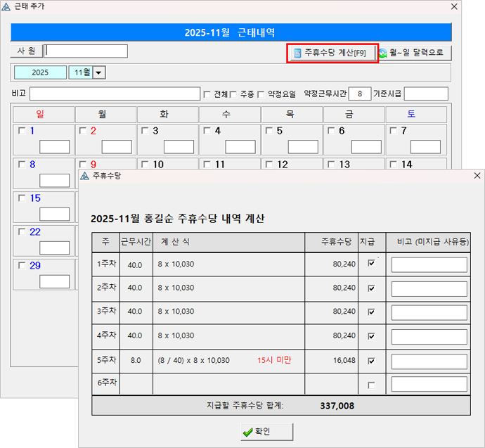Uncheck 지급 checkbox for 1주차

(x=371, y=263)
